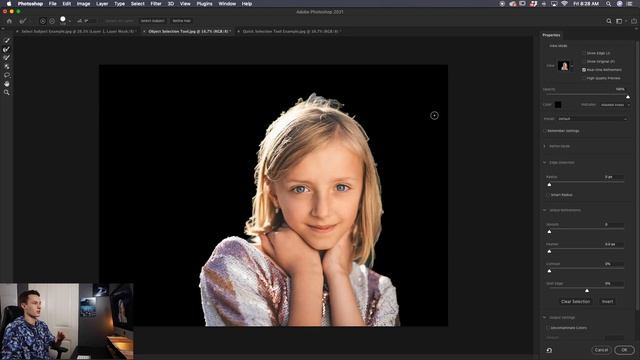Click the Radius value field
Screen dimensions: 640x360
[x=613, y=177]
